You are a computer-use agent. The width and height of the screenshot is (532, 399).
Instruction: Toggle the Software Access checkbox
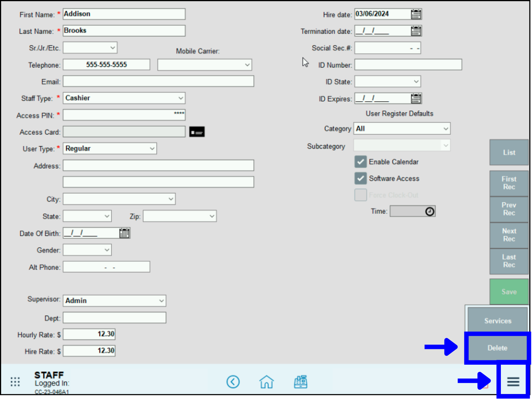tap(360, 178)
